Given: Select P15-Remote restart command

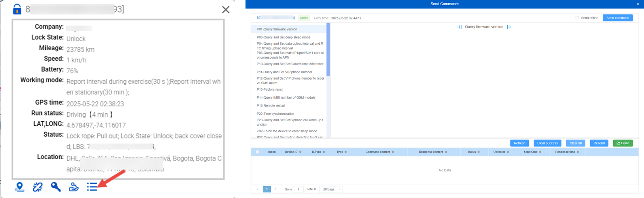Looking at the screenshot, I should click(271, 106).
